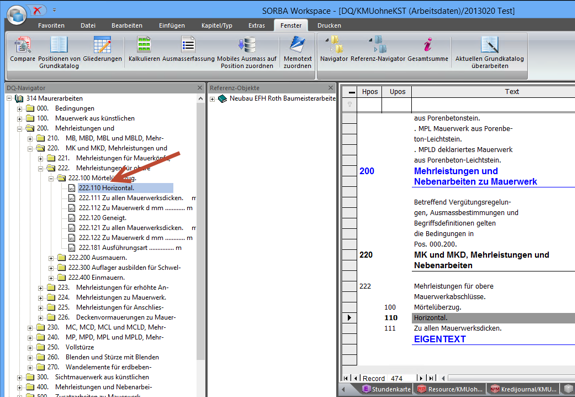
Task: Go to the first record
Action: click(345, 378)
